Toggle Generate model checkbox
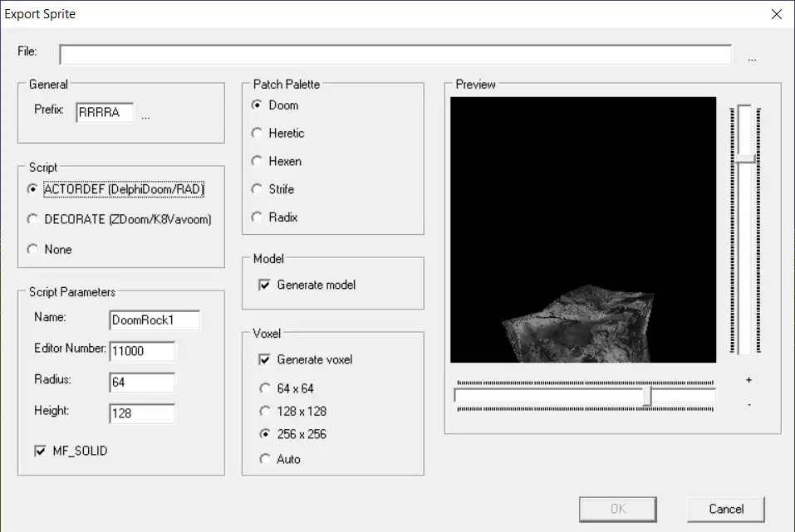Viewport: 795px width, 532px height. point(307,285)
